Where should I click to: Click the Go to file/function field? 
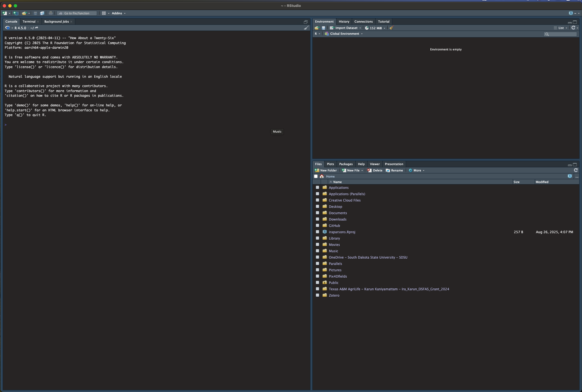[77, 13]
